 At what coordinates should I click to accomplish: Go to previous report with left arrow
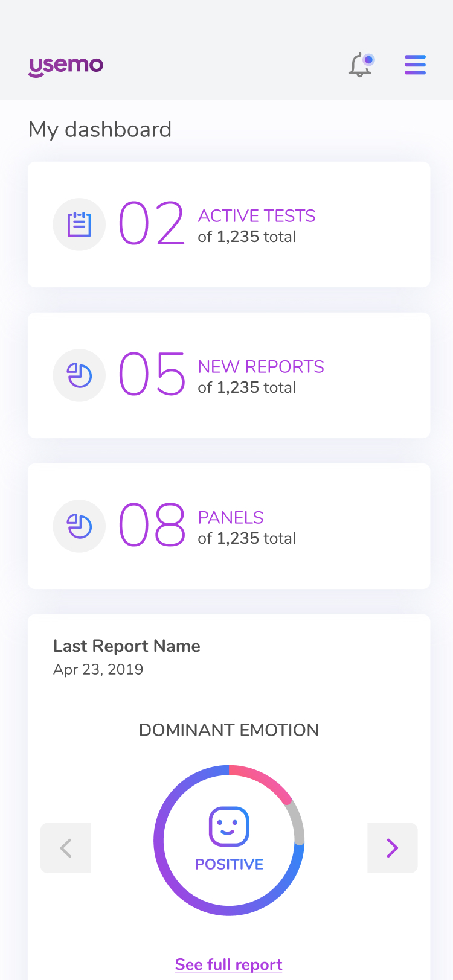click(65, 848)
